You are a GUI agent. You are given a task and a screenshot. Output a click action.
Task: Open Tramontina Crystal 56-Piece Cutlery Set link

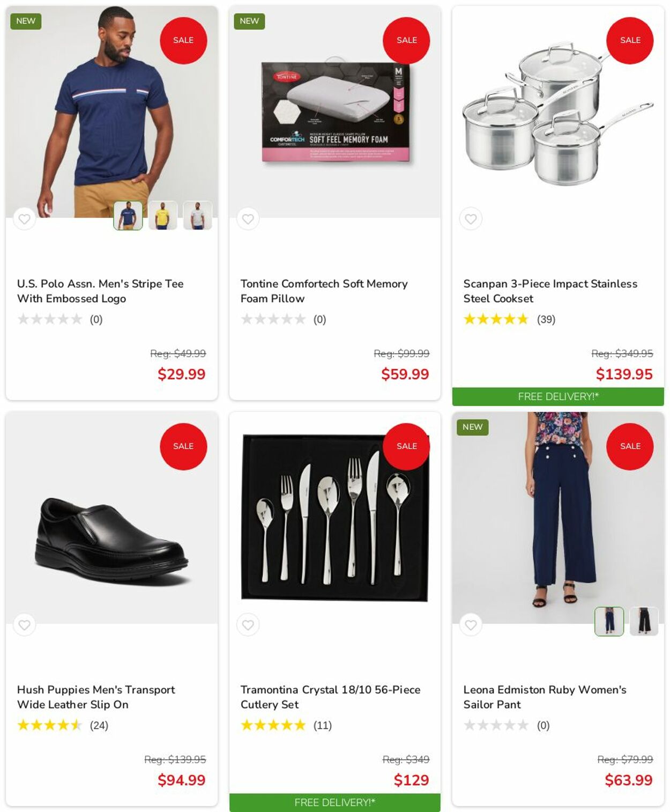coord(330,697)
